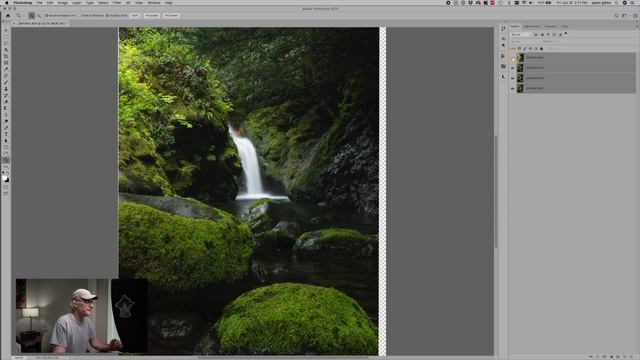Switch to the Adjustments tab

tap(532, 26)
